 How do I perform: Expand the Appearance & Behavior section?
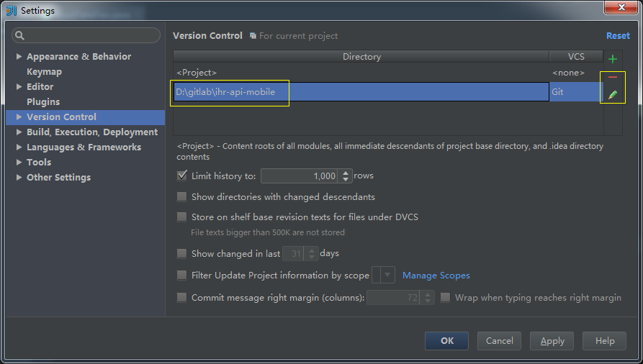pos(19,57)
